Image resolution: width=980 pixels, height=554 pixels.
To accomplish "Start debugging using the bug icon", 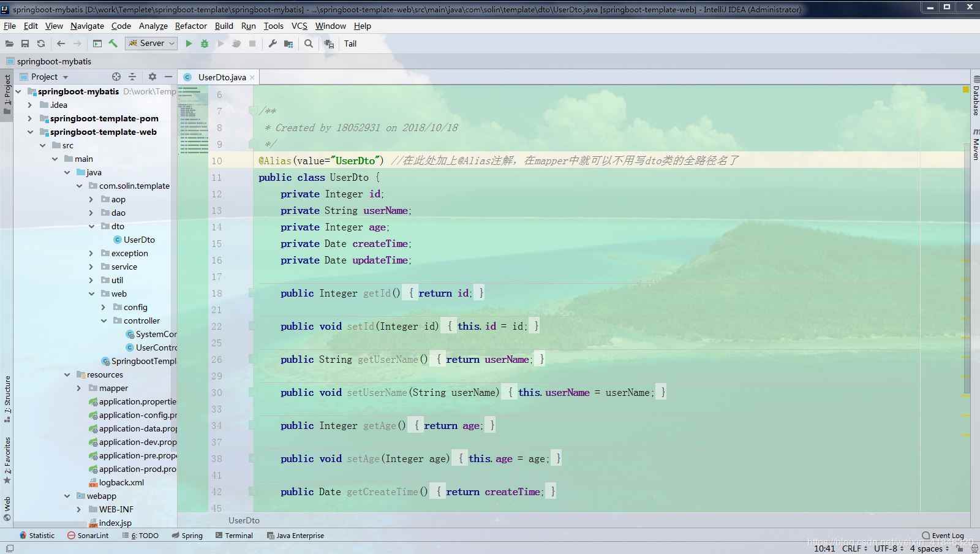I will tap(204, 44).
